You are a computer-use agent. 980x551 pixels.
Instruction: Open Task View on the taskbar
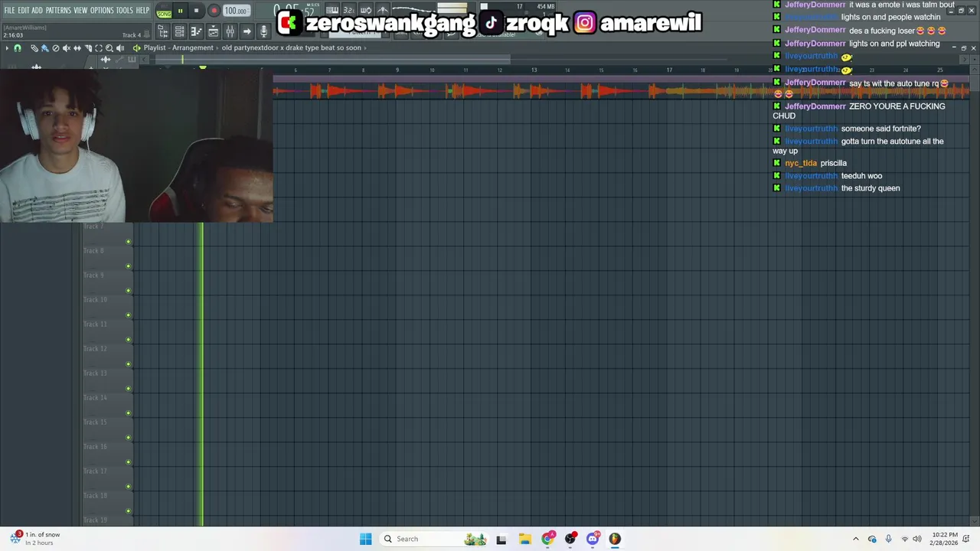point(501,539)
